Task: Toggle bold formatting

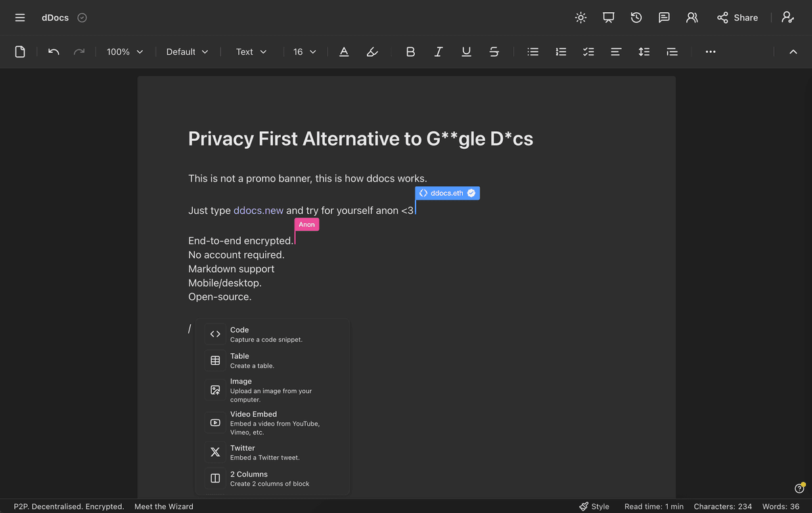Action: pyautogui.click(x=410, y=51)
